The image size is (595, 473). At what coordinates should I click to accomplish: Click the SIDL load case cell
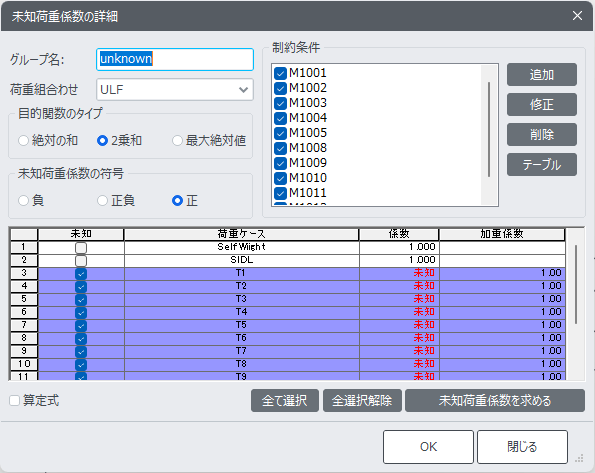coord(241,260)
